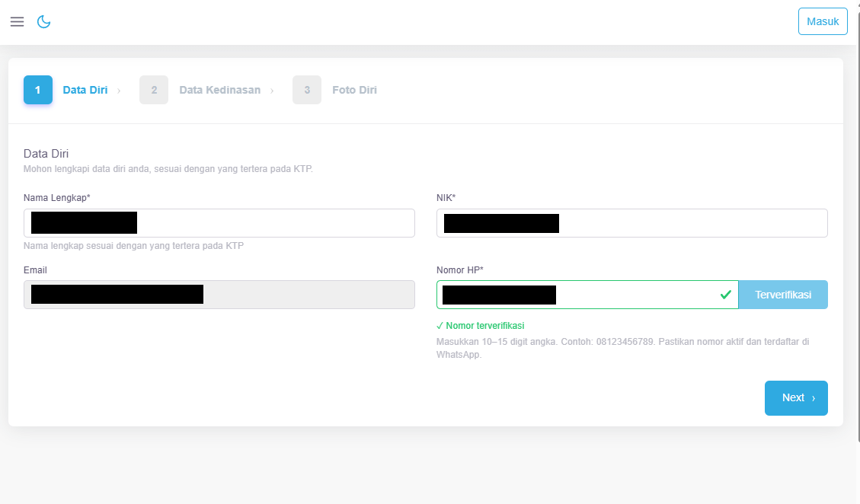Select the step 3 number badge
The height and width of the screenshot is (504, 860).
pos(307,90)
